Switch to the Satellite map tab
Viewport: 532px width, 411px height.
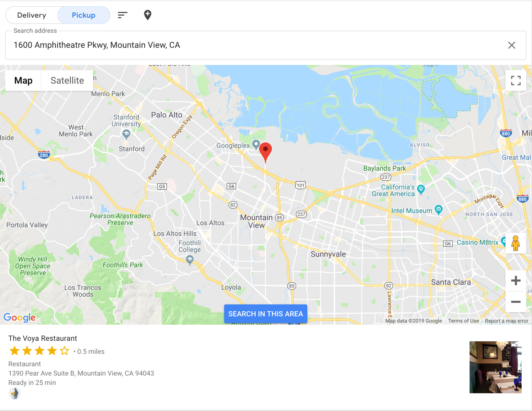(x=67, y=81)
